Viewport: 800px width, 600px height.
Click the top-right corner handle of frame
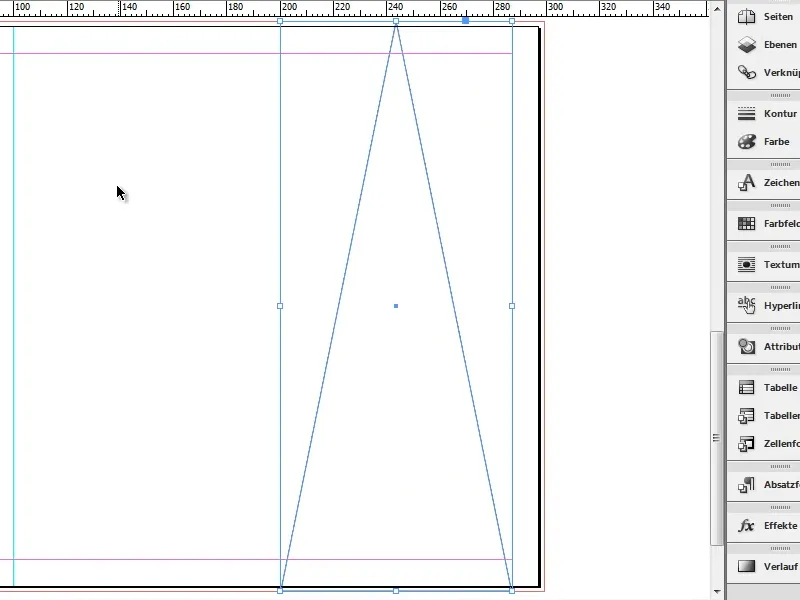[x=512, y=21]
